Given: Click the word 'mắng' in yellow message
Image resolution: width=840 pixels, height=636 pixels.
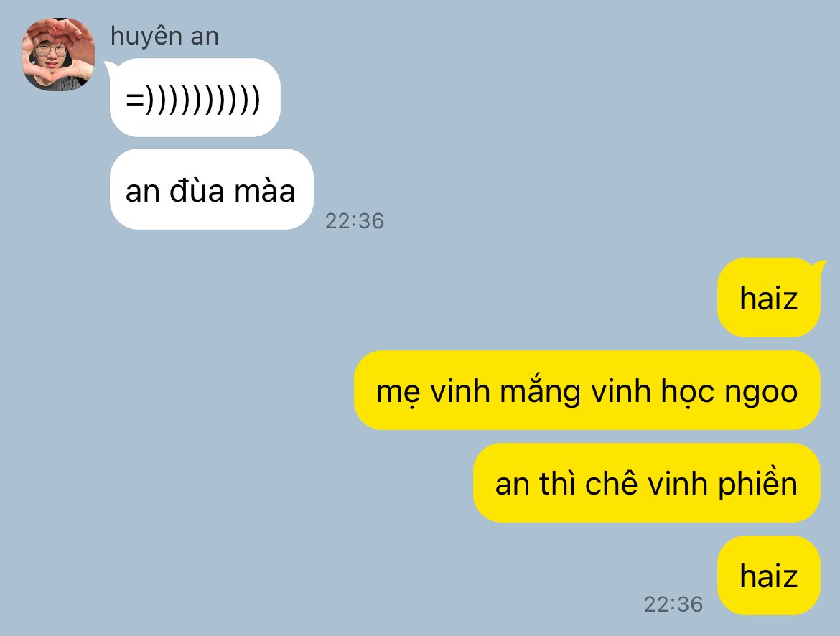Looking at the screenshot, I should 539,392.
